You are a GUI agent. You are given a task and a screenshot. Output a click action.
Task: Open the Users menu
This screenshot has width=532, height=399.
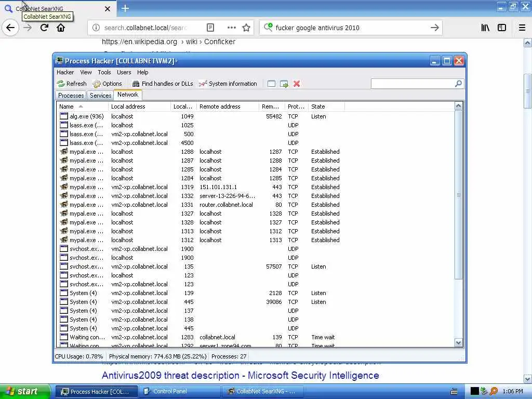(124, 72)
